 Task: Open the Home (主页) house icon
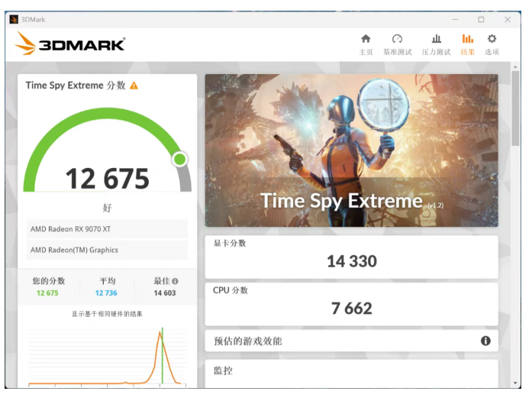click(x=366, y=40)
